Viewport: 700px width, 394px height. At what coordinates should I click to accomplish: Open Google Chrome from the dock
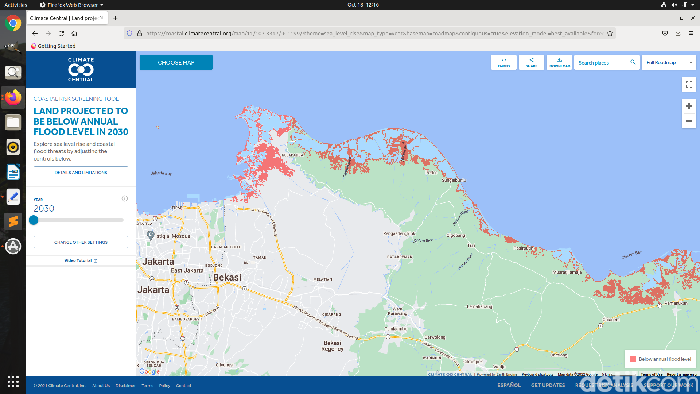pos(13,23)
